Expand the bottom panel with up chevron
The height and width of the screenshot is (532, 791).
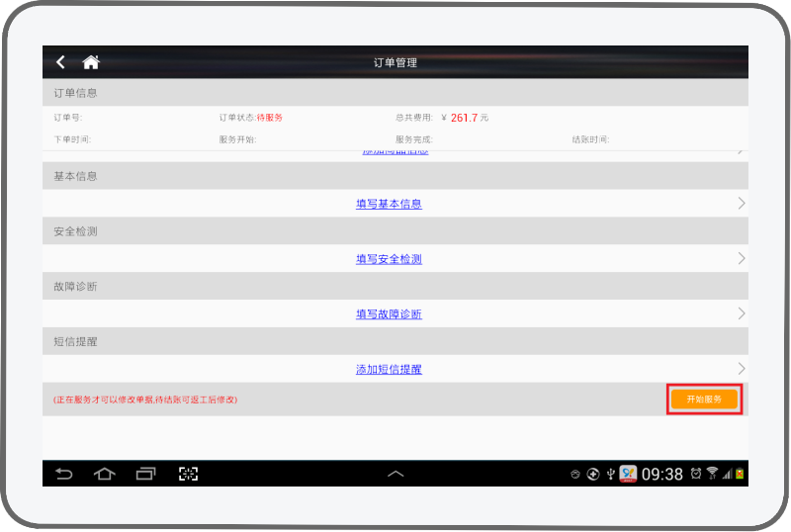(395, 474)
